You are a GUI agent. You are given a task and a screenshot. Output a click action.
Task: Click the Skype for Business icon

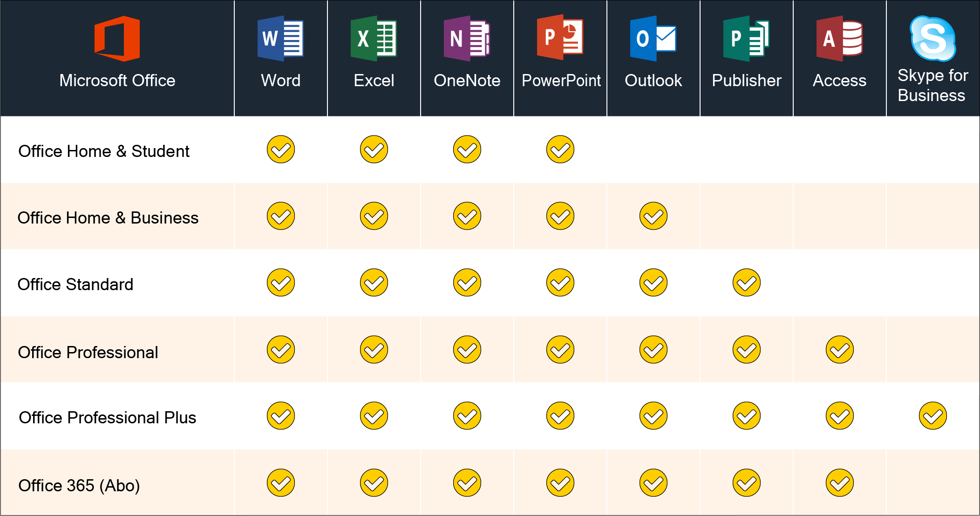[x=933, y=38]
